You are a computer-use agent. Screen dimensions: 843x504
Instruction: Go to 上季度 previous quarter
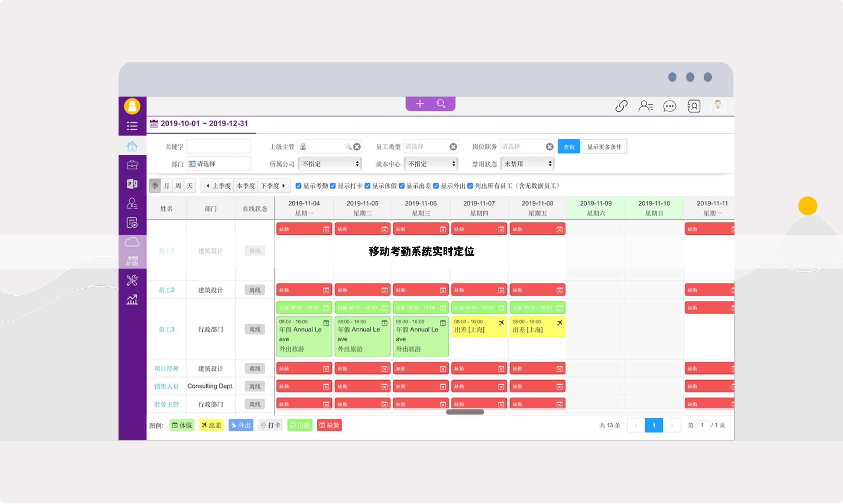pos(218,186)
